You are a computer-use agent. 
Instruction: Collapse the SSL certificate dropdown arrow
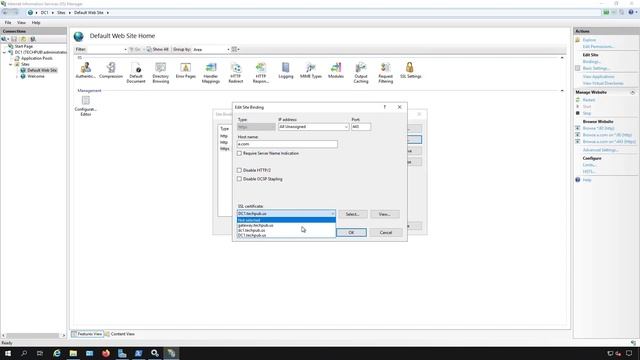(332, 214)
